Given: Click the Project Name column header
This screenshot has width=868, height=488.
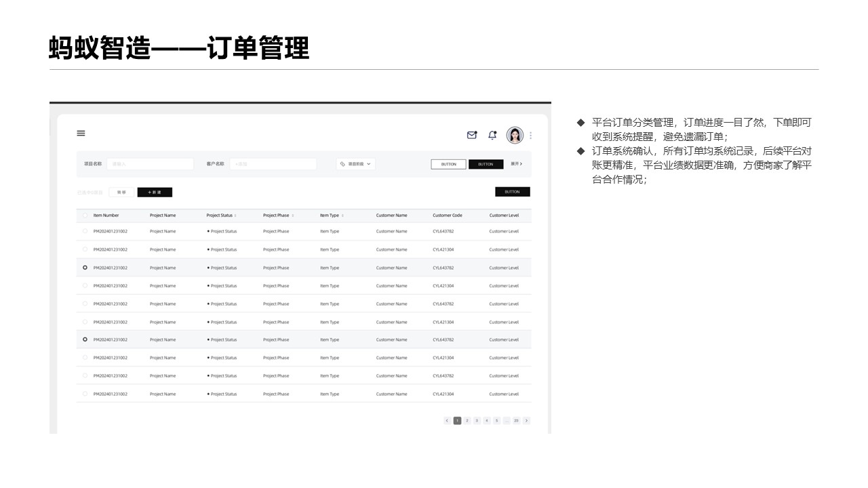Looking at the screenshot, I should tap(163, 216).
